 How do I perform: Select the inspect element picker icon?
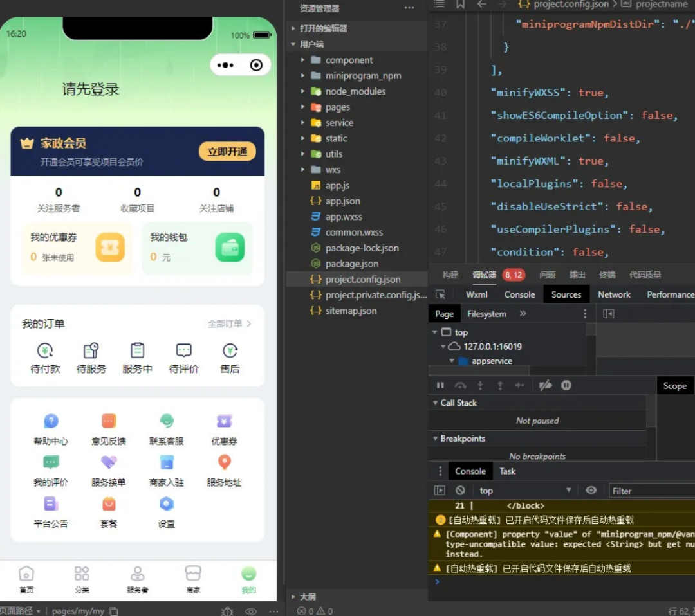point(440,294)
